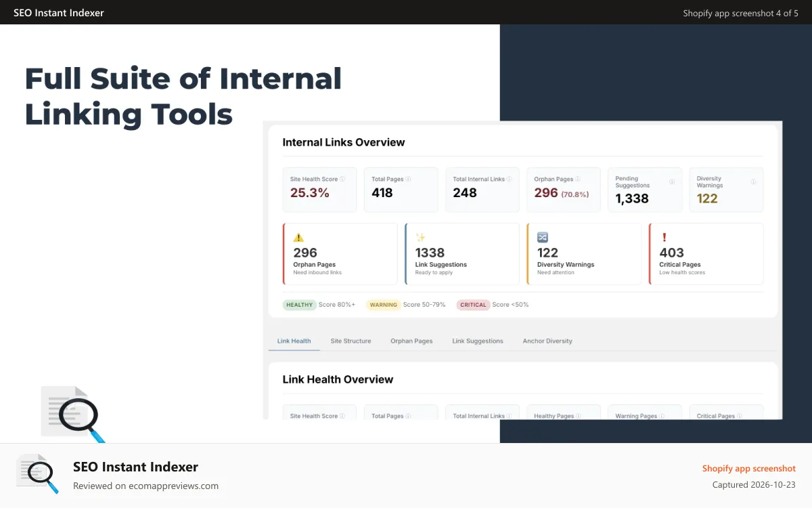Go to the Anchor Diversity tab
Screen dimensions: 812x508
pyautogui.click(x=547, y=341)
